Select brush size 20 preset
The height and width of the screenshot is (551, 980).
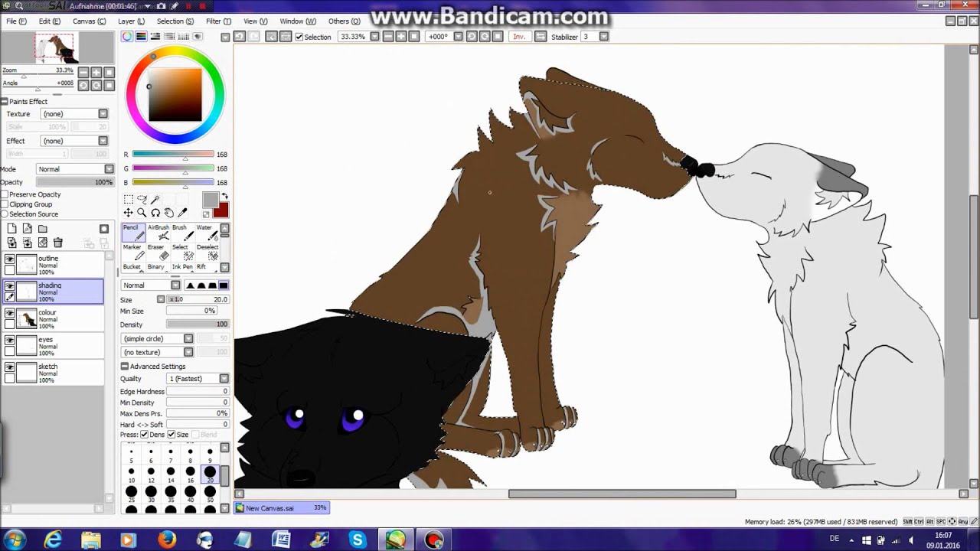210,475
